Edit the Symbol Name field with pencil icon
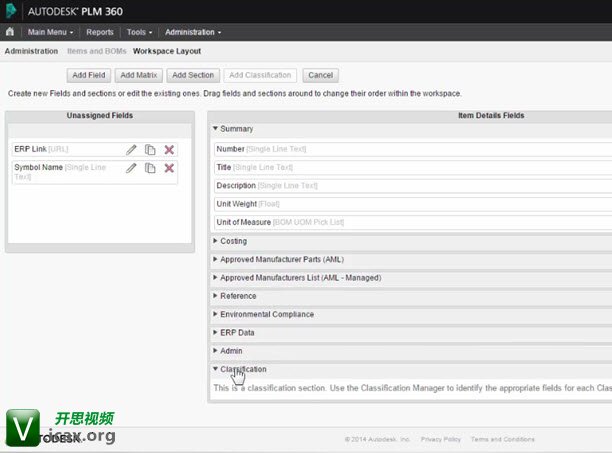 point(131,168)
